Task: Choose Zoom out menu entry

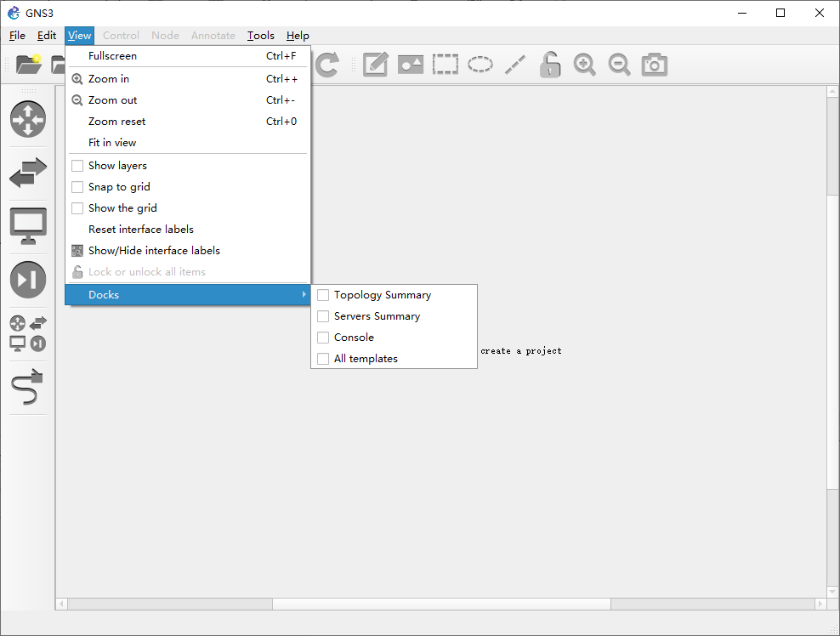Action: coord(188,100)
